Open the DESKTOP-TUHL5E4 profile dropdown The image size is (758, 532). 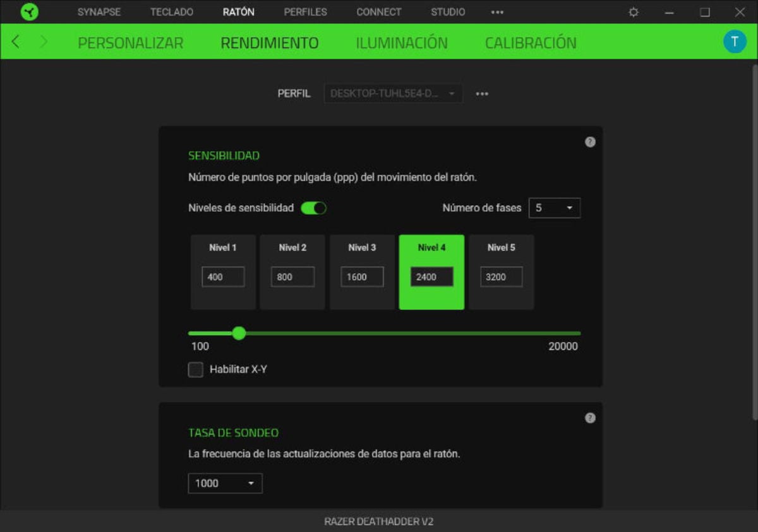click(393, 93)
